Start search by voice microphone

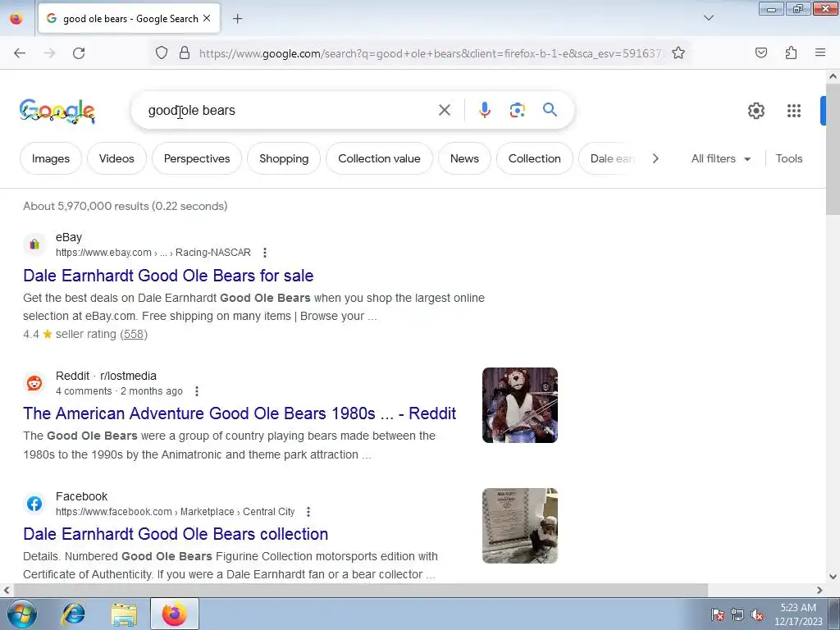(x=484, y=110)
